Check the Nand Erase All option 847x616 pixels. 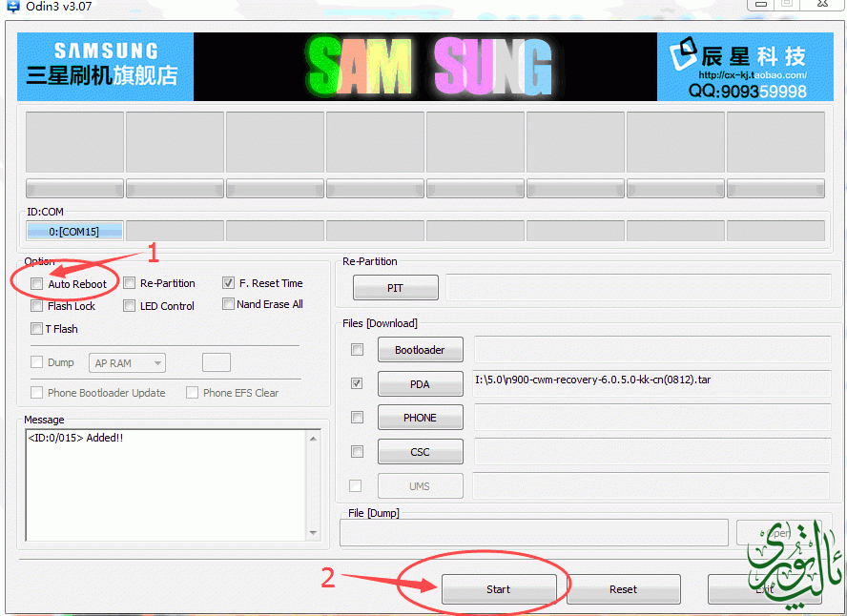click(229, 304)
